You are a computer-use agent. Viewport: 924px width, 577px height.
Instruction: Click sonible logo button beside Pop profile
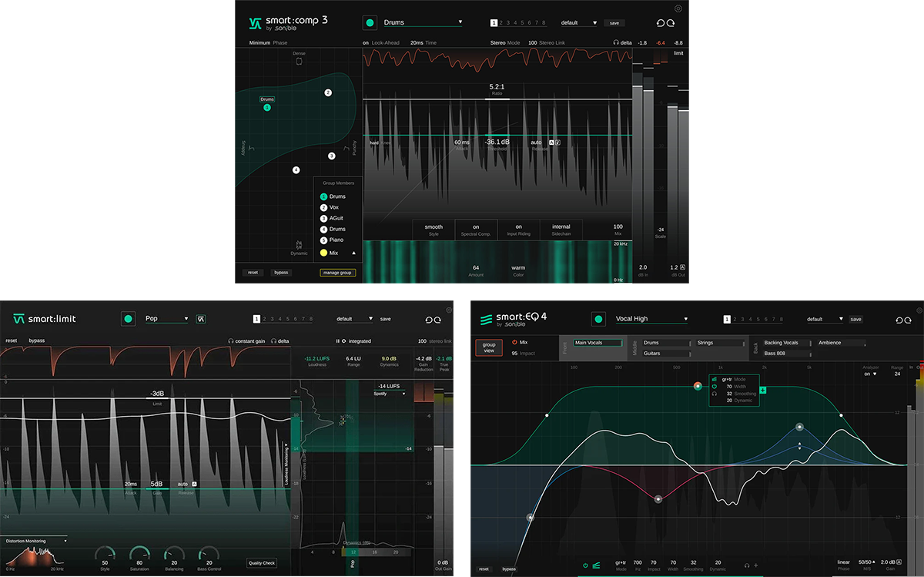[x=201, y=318]
